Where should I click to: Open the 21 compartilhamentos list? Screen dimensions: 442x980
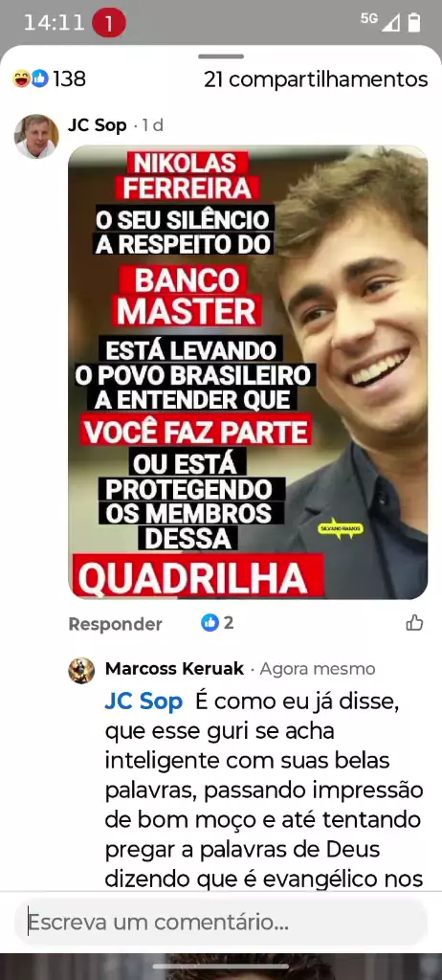pyautogui.click(x=316, y=80)
